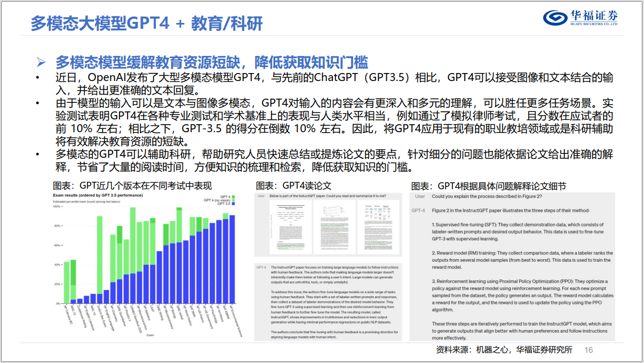Click the Huafu Securities logo emblem
The image size is (644, 363).
(555, 18)
